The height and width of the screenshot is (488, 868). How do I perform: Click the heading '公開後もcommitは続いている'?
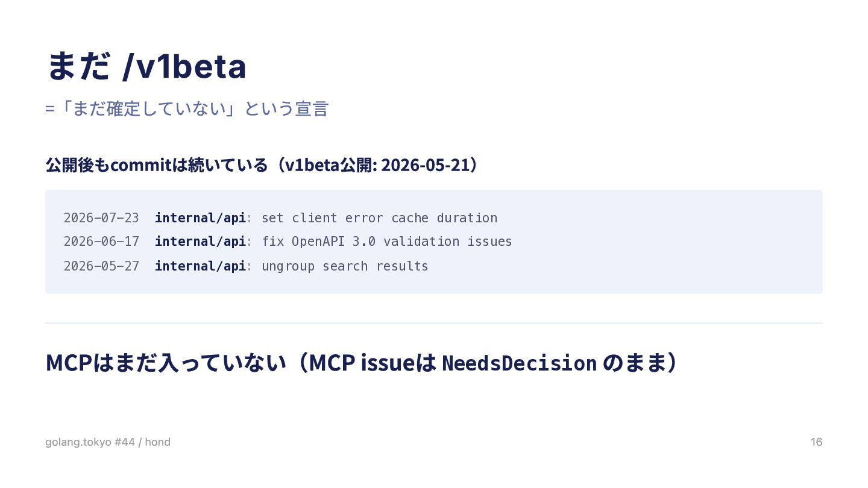(157, 164)
